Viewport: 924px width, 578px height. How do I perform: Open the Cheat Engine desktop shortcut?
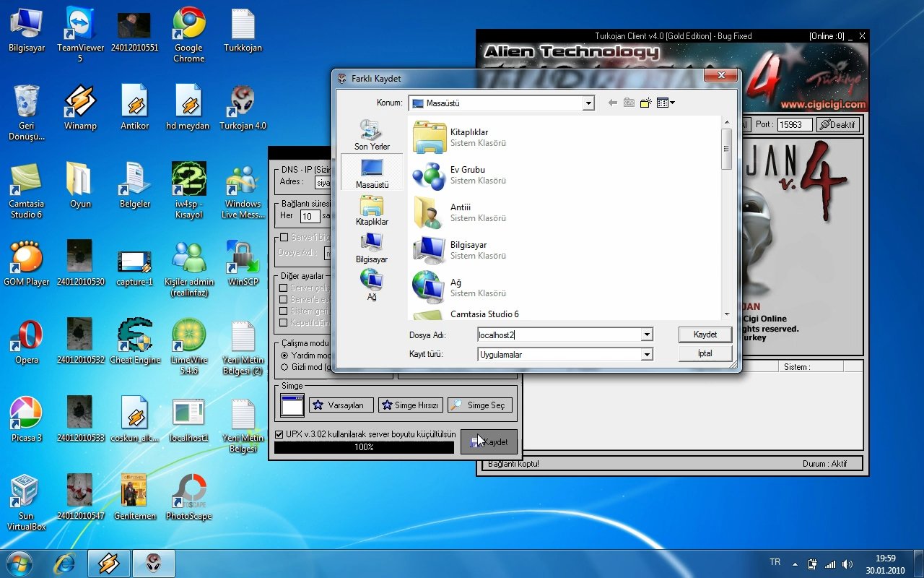(135, 342)
